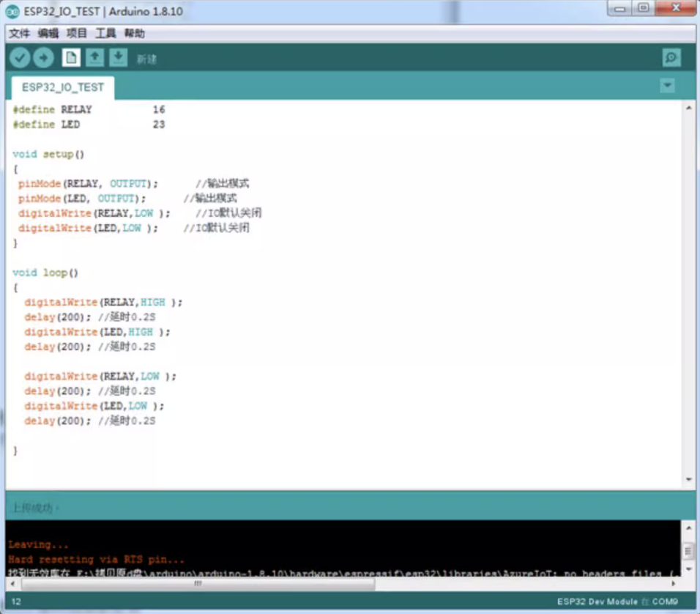Place cursor on the void loop() line
The height and width of the screenshot is (614, 700).
(x=45, y=273)
